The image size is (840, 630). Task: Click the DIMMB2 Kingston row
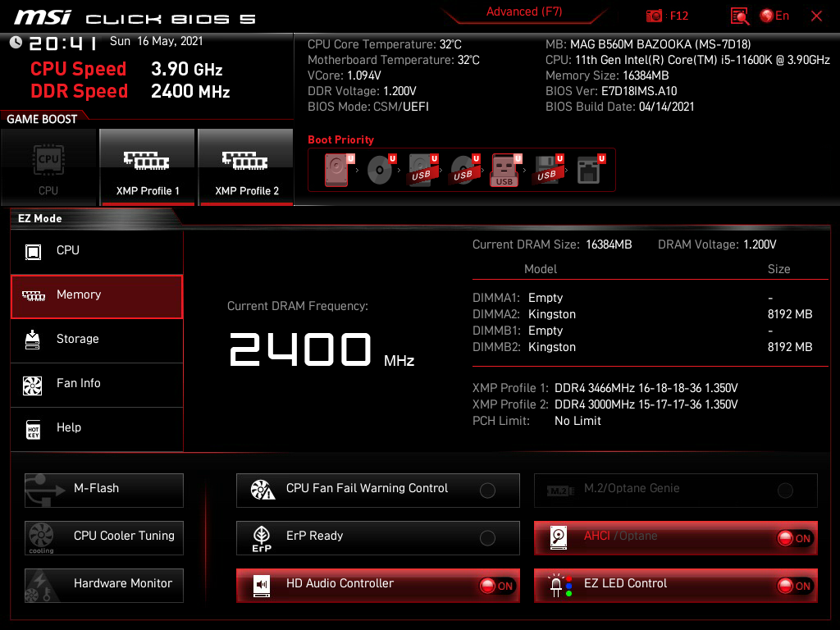pos(642,347)
